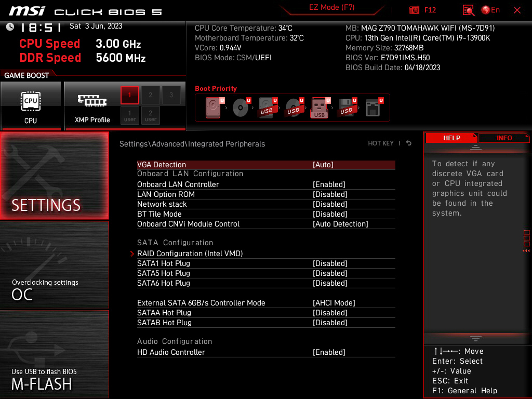
Task: Click the help panel top collapse handle
Action: tap(476, 148)
